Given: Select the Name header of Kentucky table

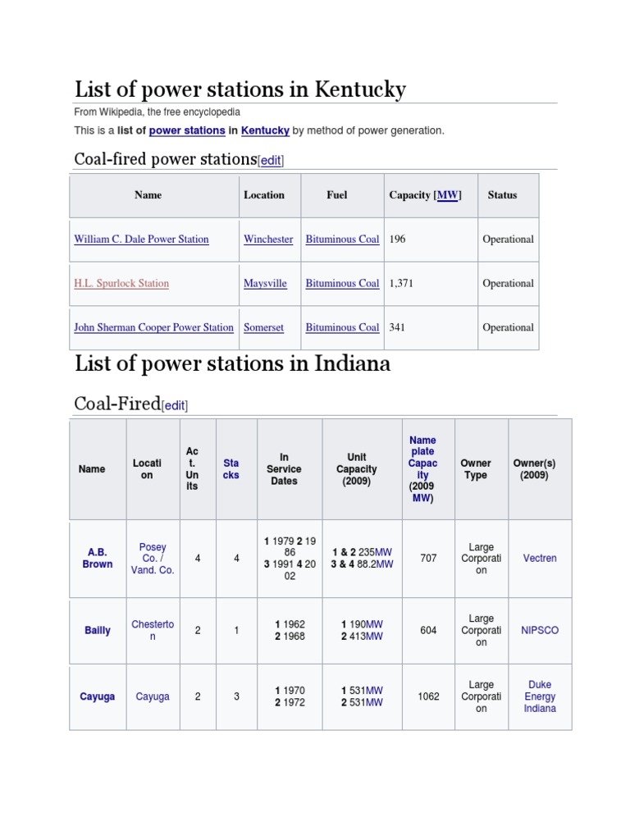Looking at the screenshot, I should (148, 195).
